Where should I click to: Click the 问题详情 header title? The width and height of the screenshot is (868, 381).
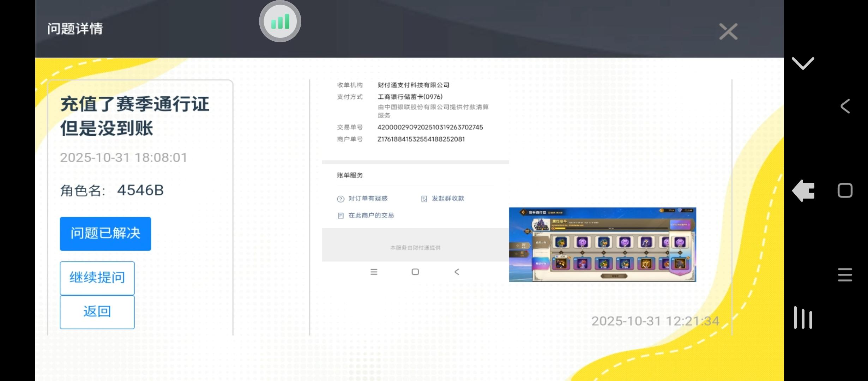[x=75, y=29]
